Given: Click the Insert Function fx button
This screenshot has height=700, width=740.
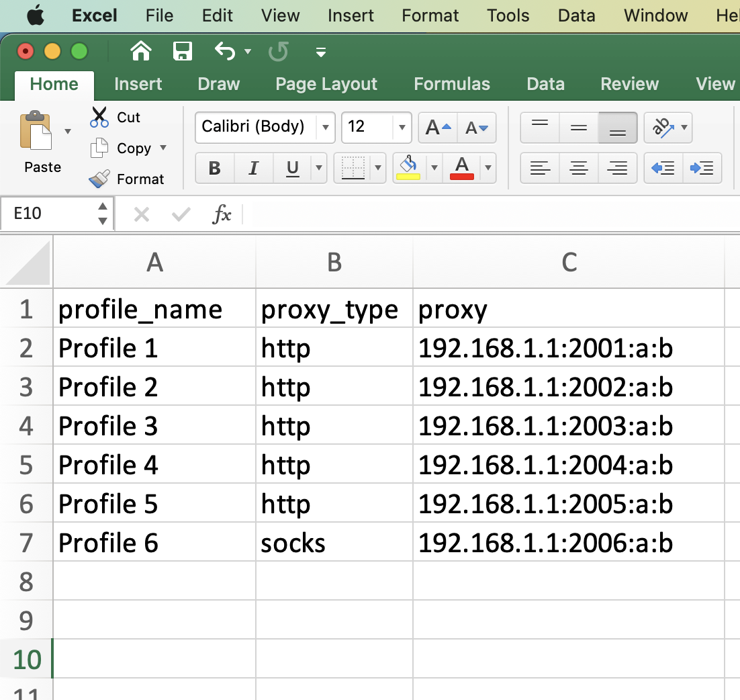Looking at the screenshot, I should (222, 214).
